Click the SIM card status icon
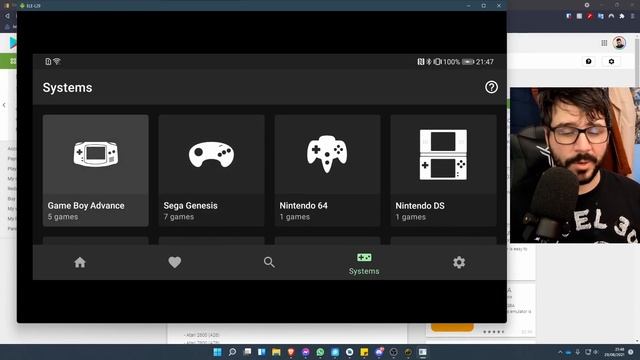Image resolution: width=640 pixels, height=360 pixels. [48, 62]
